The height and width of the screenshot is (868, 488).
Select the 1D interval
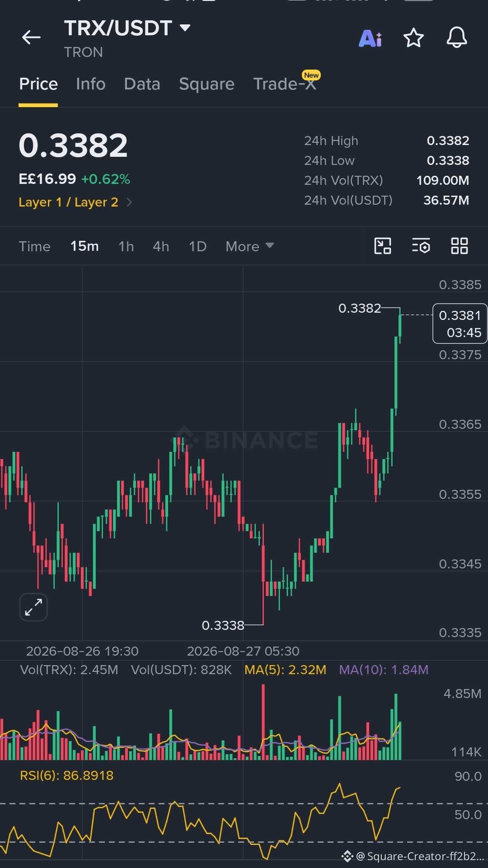(197, 246)
